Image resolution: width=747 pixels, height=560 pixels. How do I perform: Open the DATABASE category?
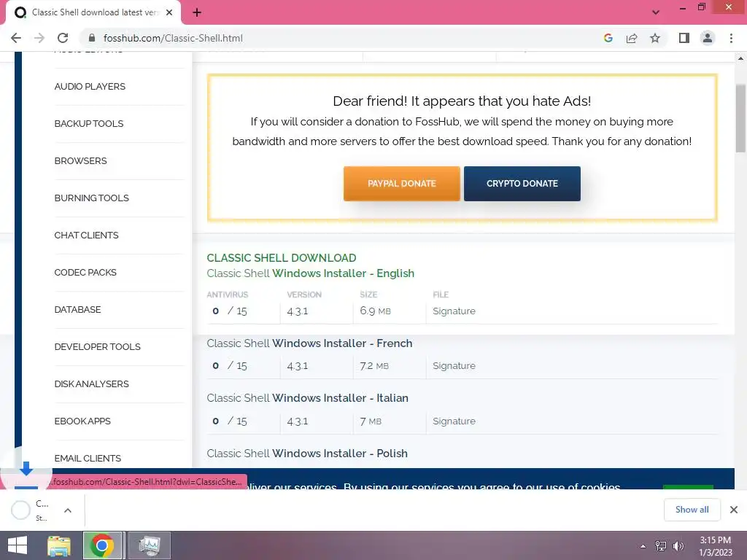point(77,309)
